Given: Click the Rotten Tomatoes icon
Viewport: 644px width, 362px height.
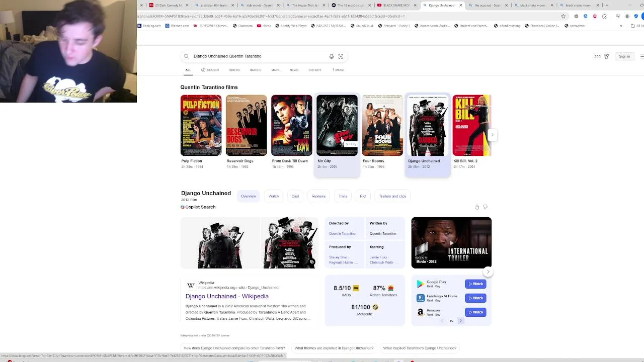Looking at the screenshot, I should [390, 288].
